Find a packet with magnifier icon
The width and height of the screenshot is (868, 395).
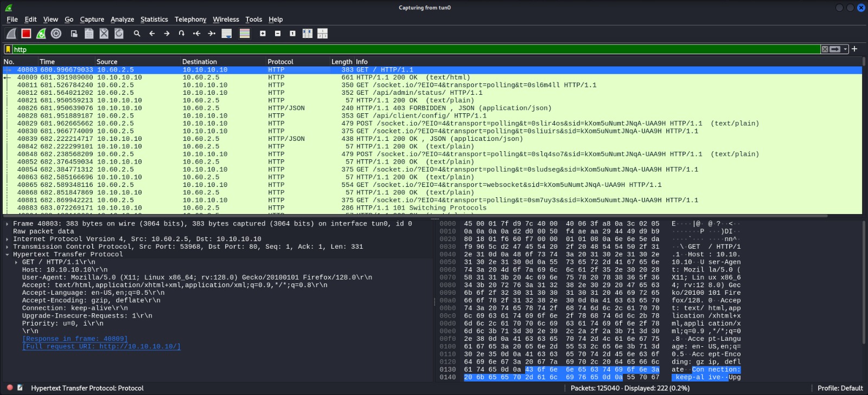137,34
